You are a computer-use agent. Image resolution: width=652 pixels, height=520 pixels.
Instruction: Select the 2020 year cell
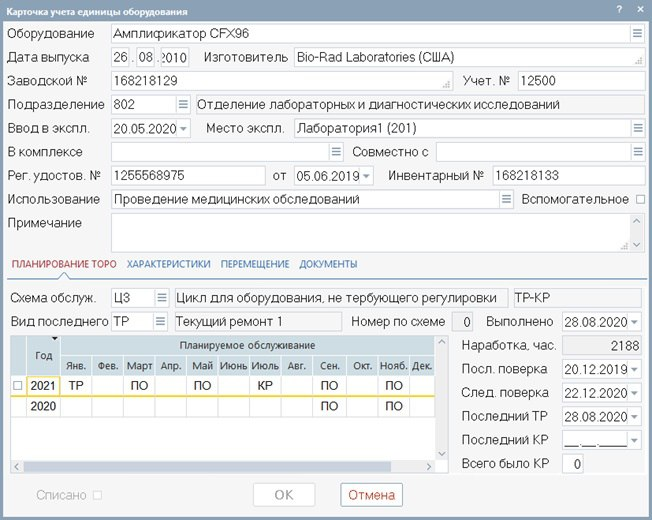(44, 406)
